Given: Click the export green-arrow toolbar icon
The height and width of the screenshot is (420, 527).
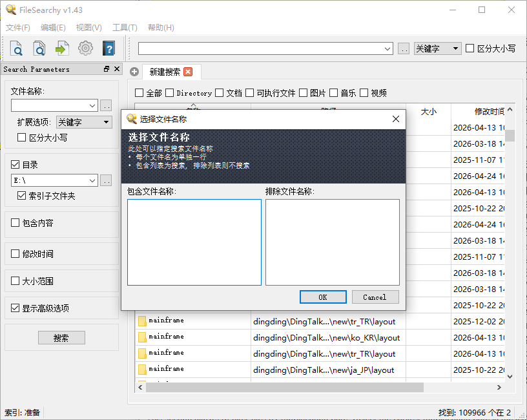Looking at the screenshot, I should tap(62, 48).
